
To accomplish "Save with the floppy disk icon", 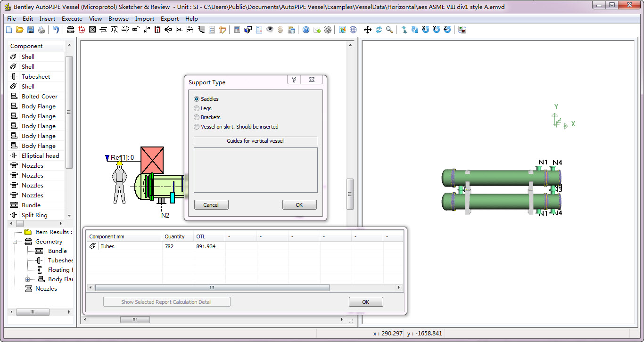I will (31, 30).
